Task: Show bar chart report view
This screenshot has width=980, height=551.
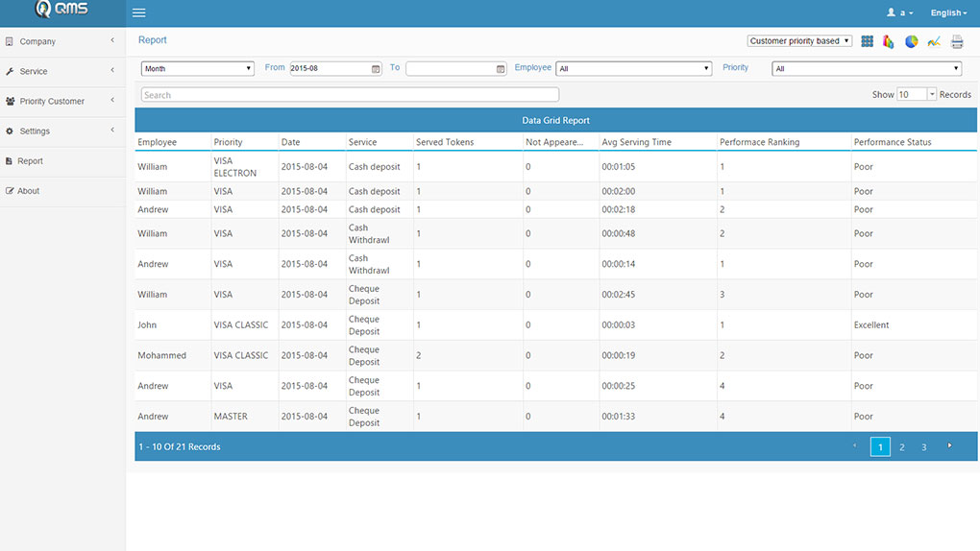Action: coord(888,41)
